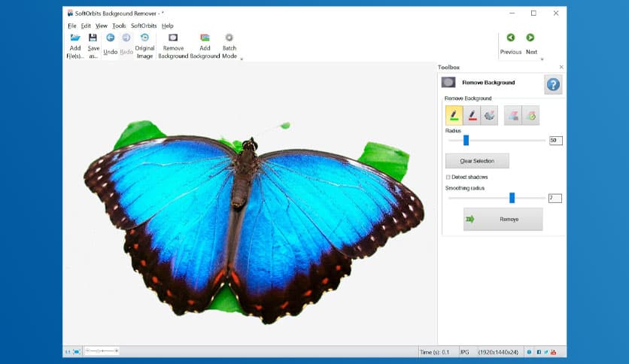This screenshot has width=629, height=364.
Task: Click the Clear Selection button
Action: (477, 161)
